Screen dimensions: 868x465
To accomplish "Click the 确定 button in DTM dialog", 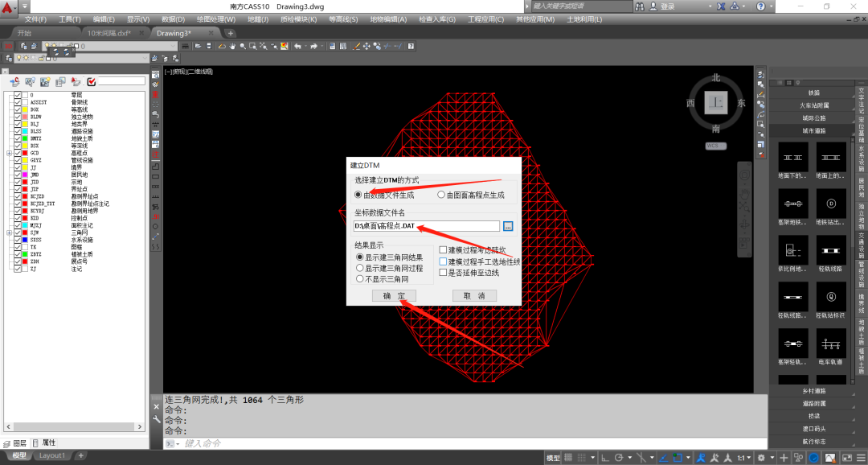I will coord(394,296).
